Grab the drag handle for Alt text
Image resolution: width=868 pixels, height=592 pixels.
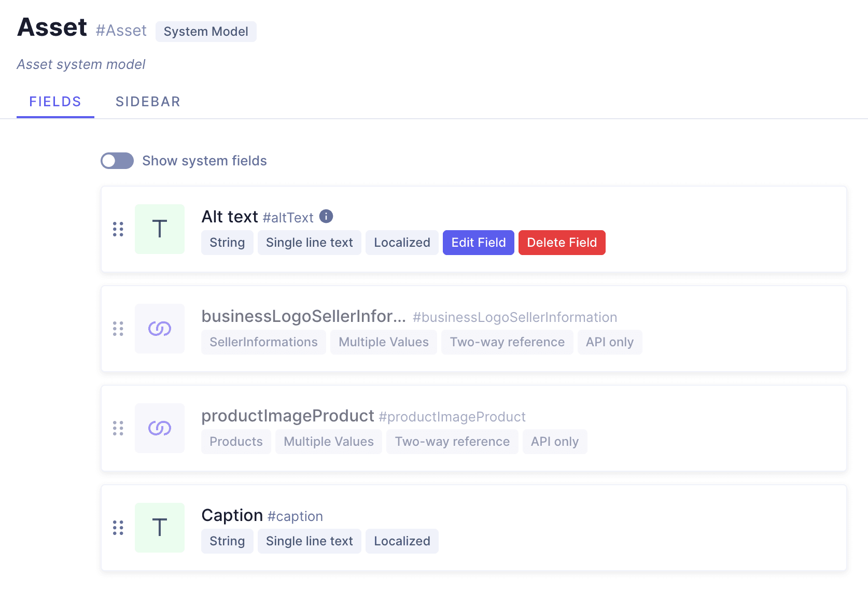118,229
